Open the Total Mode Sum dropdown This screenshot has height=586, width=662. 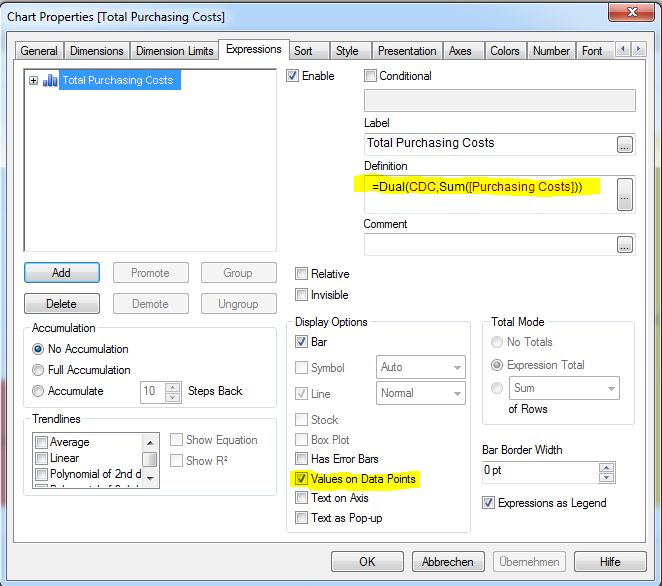(564, 388)
